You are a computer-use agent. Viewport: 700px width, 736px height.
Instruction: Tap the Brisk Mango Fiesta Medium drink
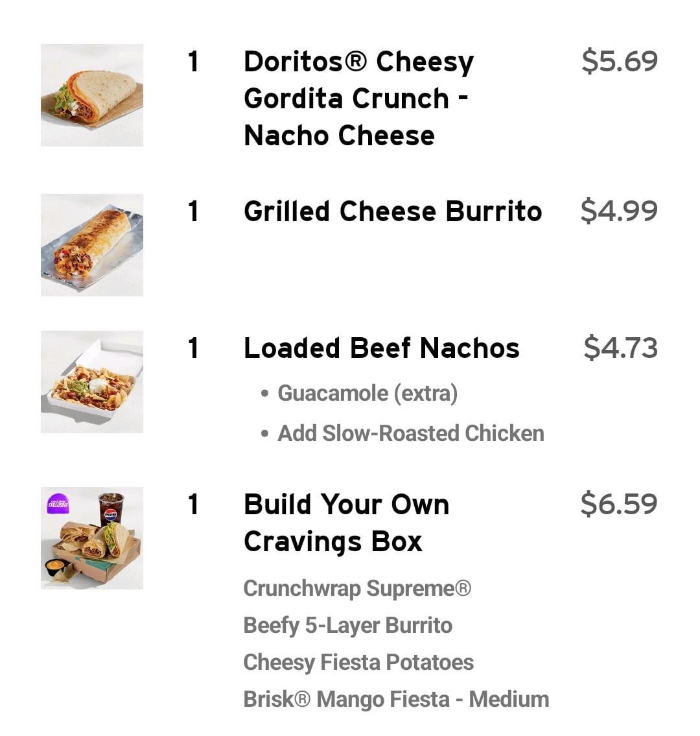click(x=396, y=699)
